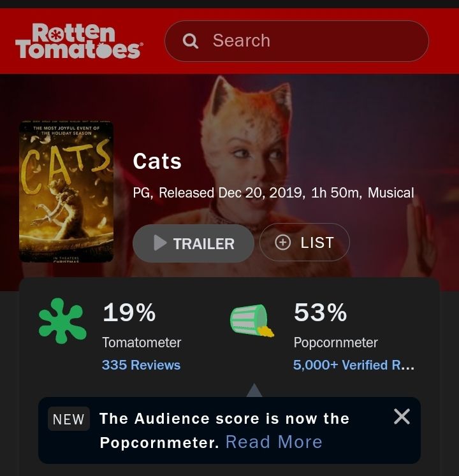Click the NEW badge in the notice

pos(69,419)
